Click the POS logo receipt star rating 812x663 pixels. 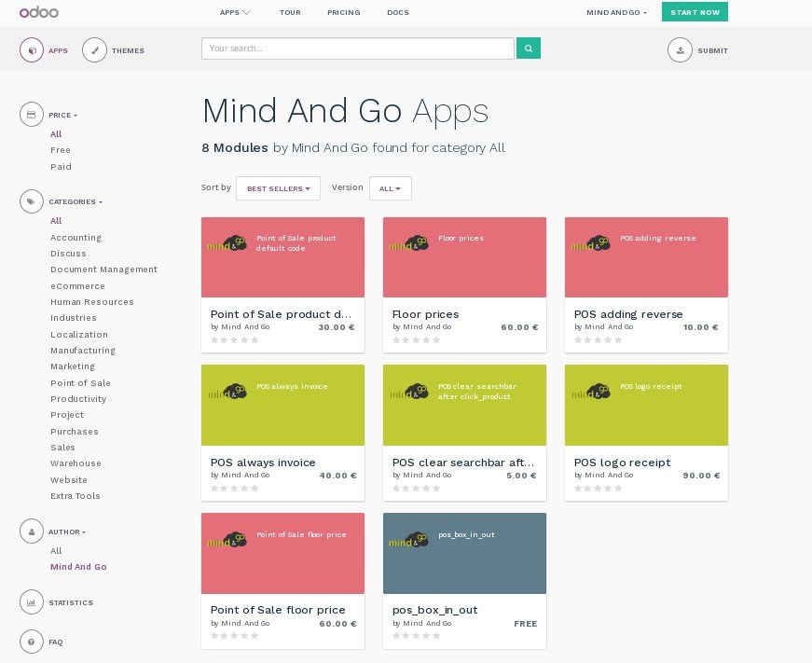click(x=599, y=488)
